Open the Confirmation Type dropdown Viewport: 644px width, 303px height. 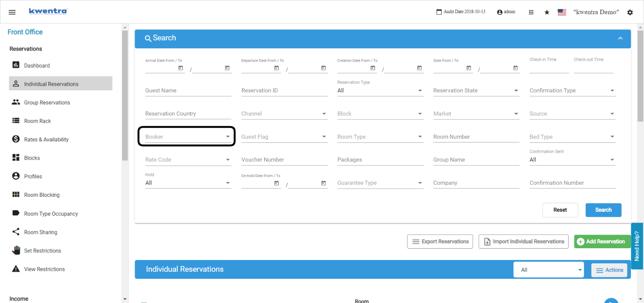coord(572,91)
